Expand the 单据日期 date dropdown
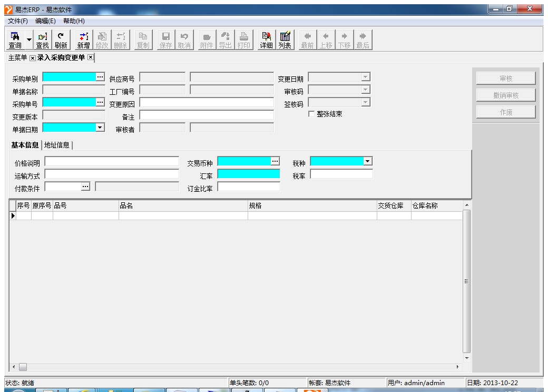Image resolution: width=548 pixels, height=392 pixels. point(100,127)
